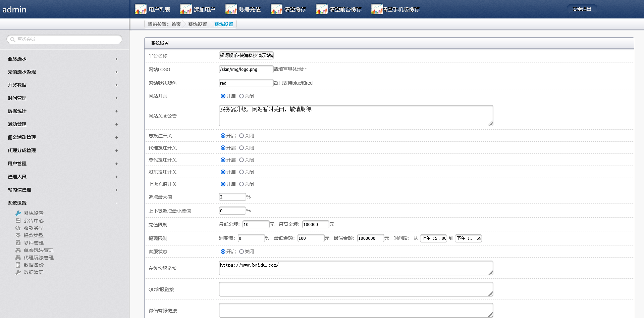The image size is (644, 318).
Task: Click the 用户列表 chart icon in top toolbar
Action: pos(140,9)
